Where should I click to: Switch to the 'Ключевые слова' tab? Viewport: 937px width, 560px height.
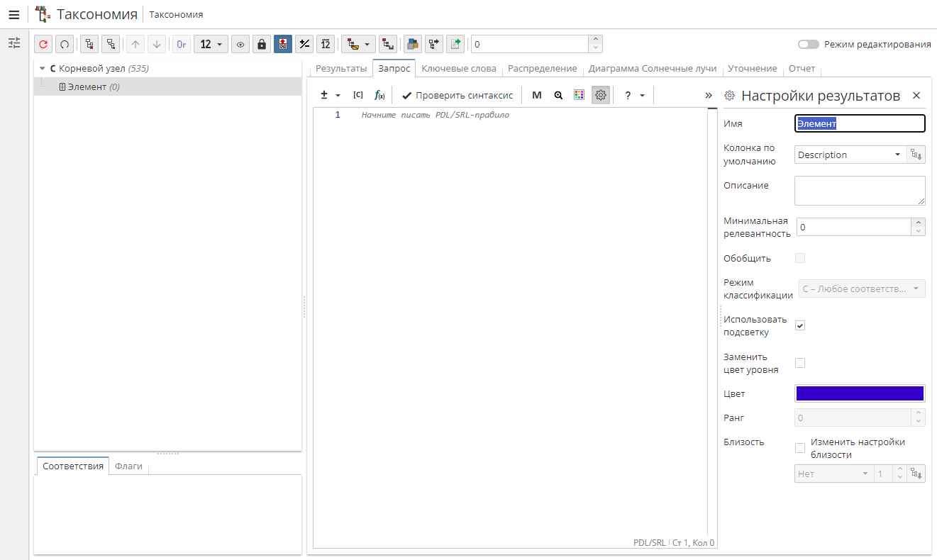click(x=459, y=69)
